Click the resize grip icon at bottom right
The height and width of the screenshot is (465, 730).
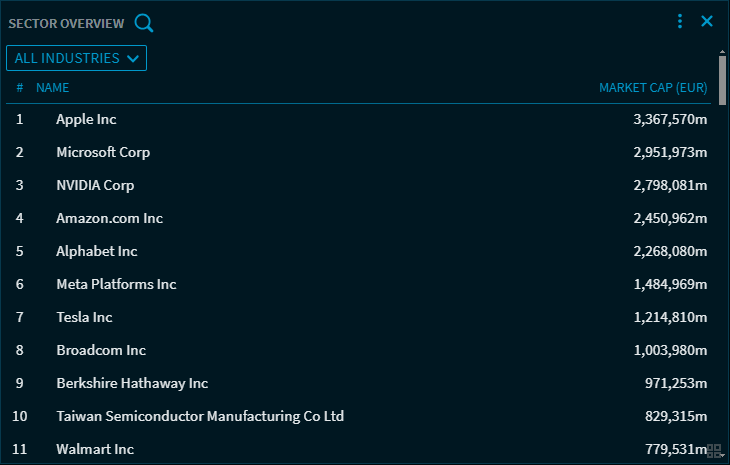click(714, 452)
